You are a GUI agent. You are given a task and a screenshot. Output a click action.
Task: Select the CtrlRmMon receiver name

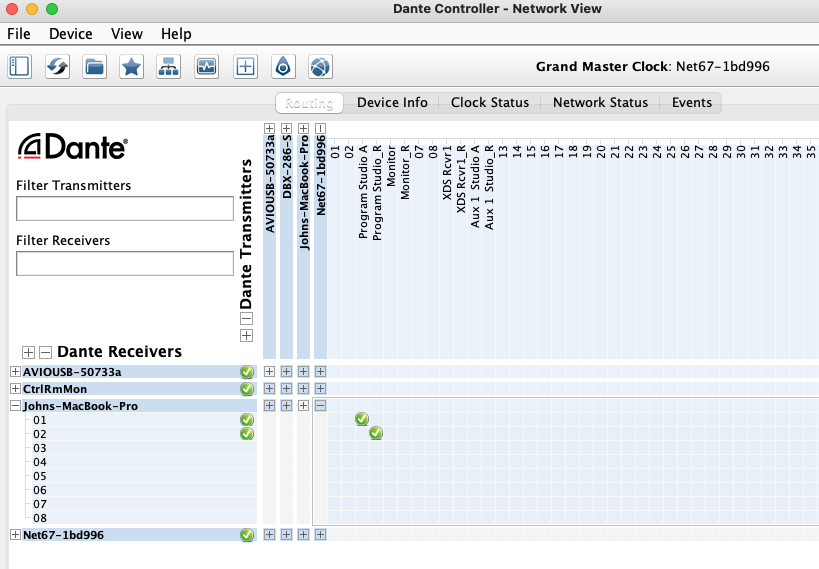tap(55, 389)
